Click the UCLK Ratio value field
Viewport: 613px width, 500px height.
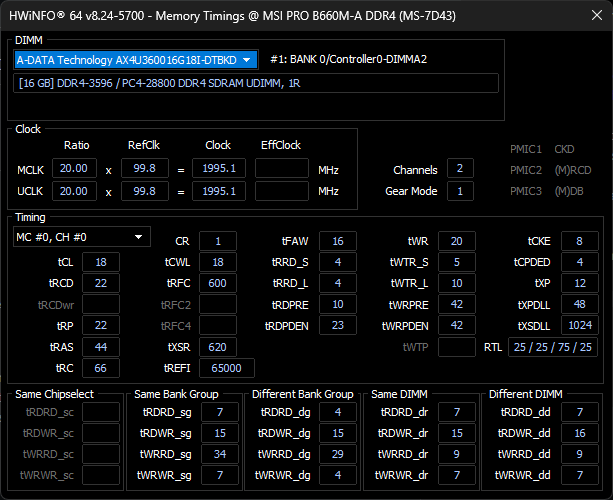click(x=74, y=191)
